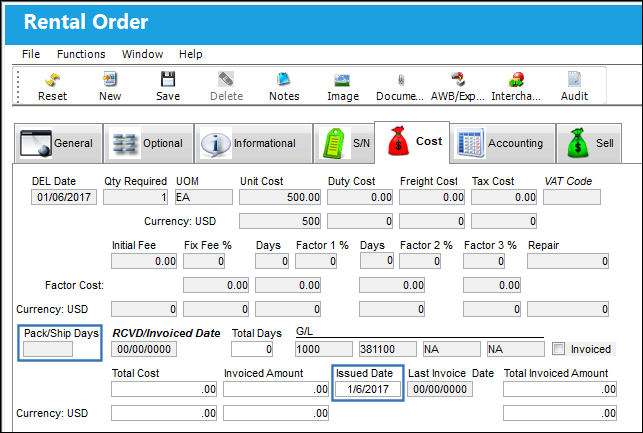Image resolution: width=643 pixels, height=433 pixels.
Task: Click the Invoiced Amount field
Action: [276, 389]
